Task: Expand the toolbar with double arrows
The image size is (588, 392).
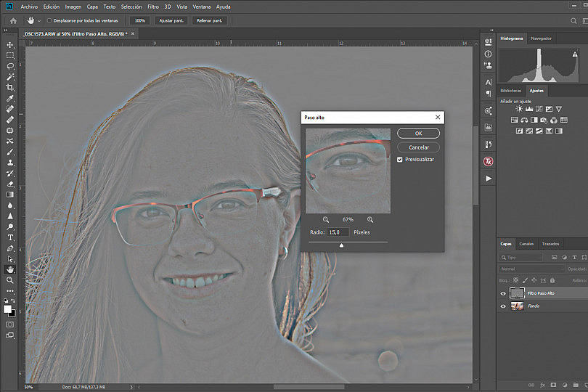Action: coord(6,30)
